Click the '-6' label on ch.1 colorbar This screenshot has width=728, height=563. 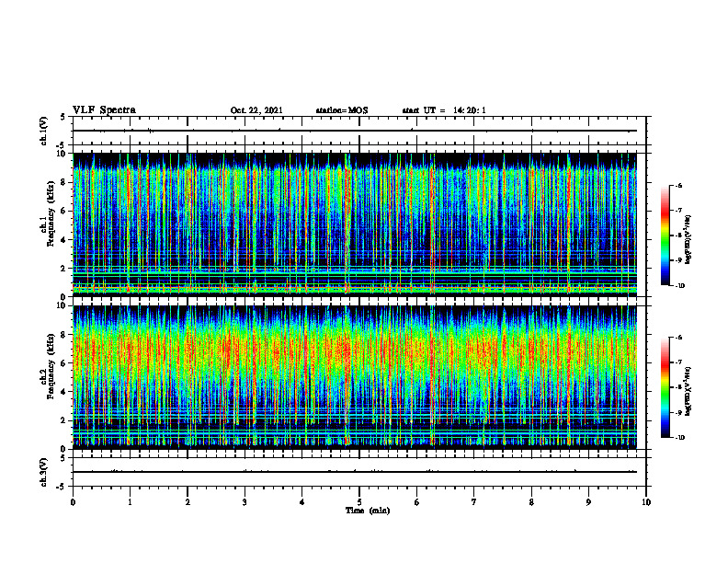[x=678, y=185]
